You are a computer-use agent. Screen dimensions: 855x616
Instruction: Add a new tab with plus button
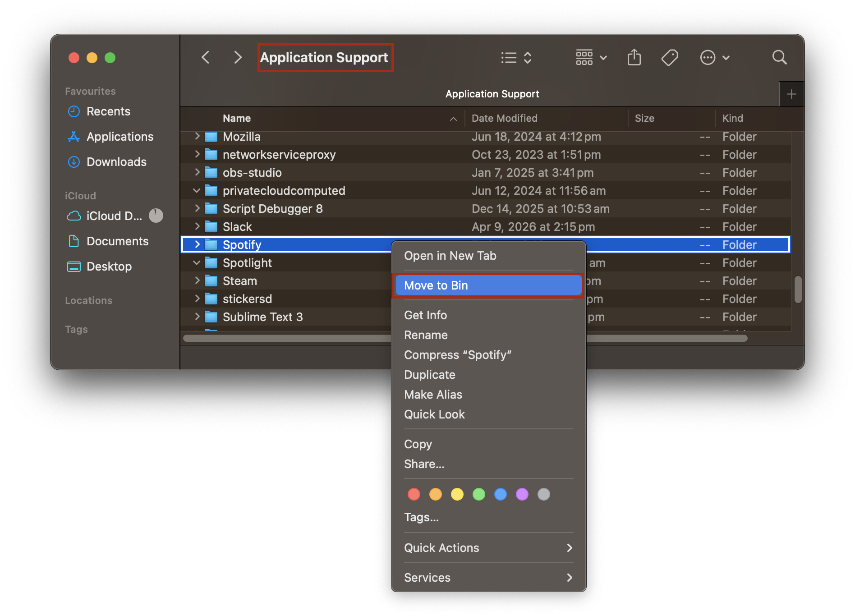(791, 94)
